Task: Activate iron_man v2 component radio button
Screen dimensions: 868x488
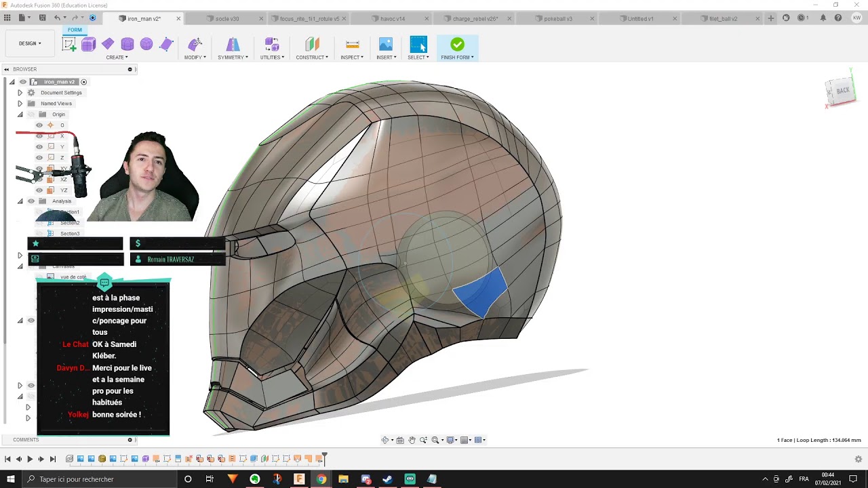Action: [84, 82]
